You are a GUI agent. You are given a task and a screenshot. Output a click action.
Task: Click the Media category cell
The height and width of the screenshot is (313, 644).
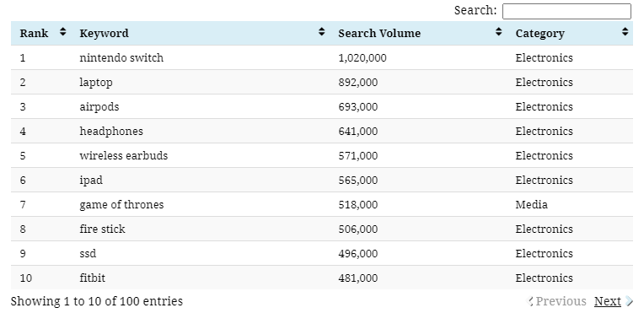[531, 204]
